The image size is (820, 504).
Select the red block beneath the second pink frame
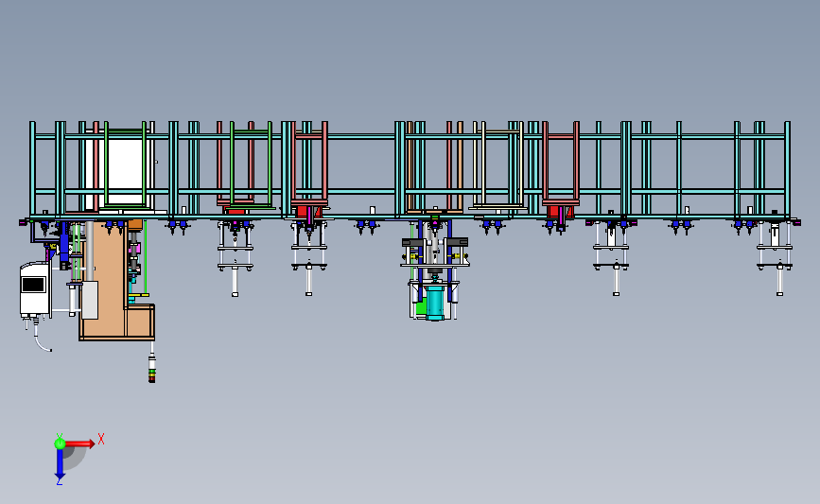click(x=304, y=212)
